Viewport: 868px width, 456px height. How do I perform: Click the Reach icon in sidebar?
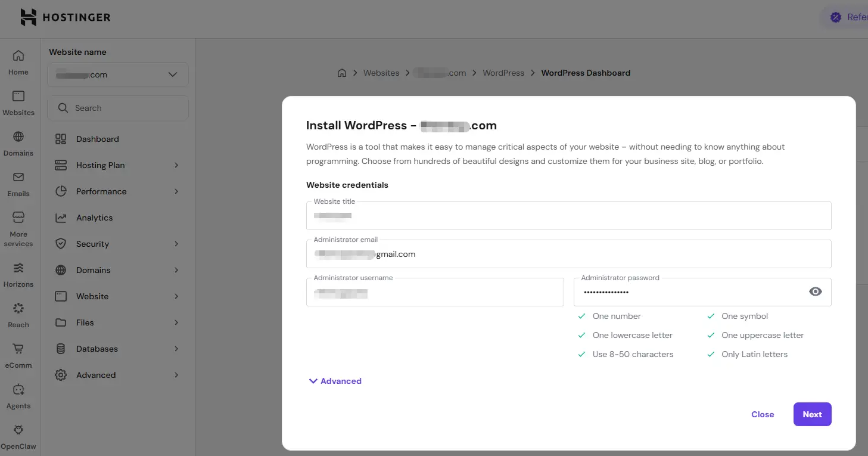pos(18,308)
